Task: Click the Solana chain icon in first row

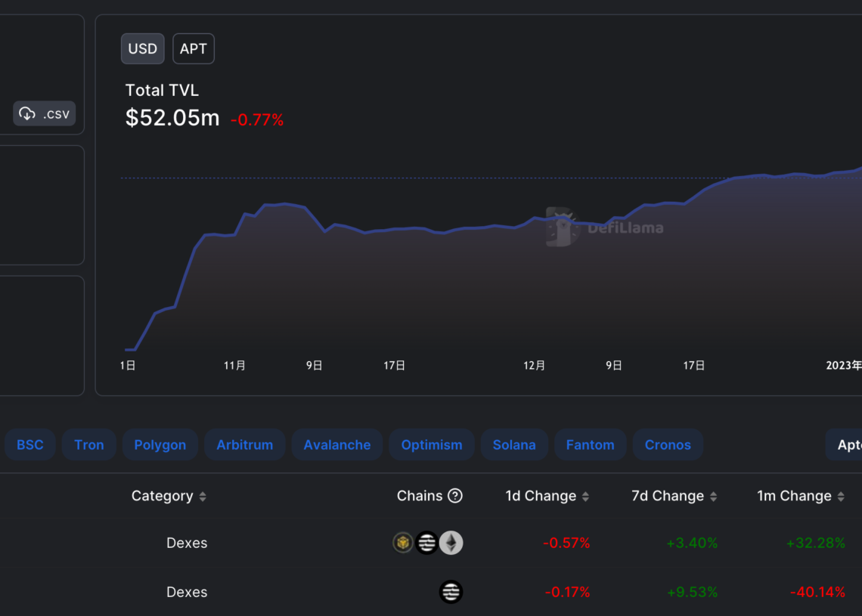Action: (x=426, y=543)
